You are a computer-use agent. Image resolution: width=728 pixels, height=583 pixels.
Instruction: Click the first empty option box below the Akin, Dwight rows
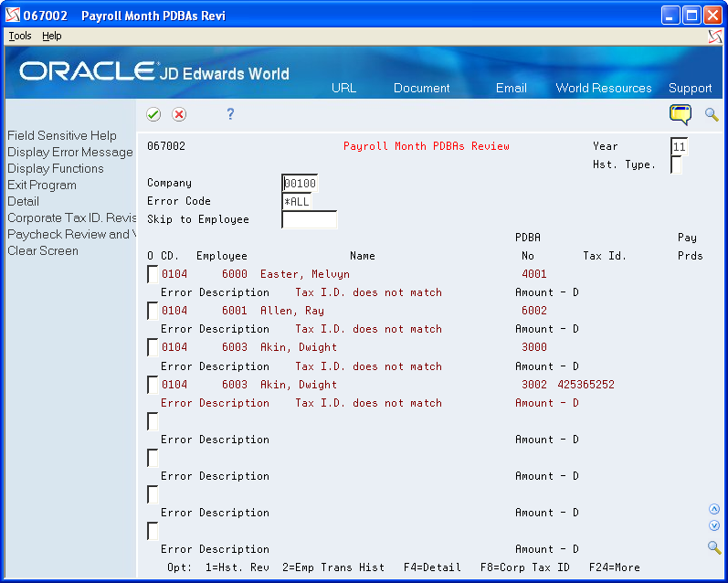153,422
